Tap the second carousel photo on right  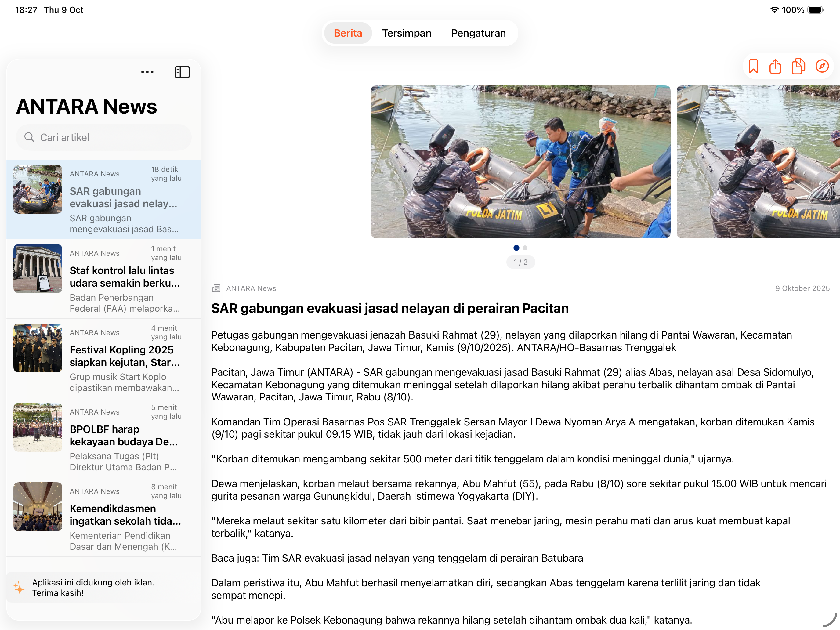pos(758,162)
